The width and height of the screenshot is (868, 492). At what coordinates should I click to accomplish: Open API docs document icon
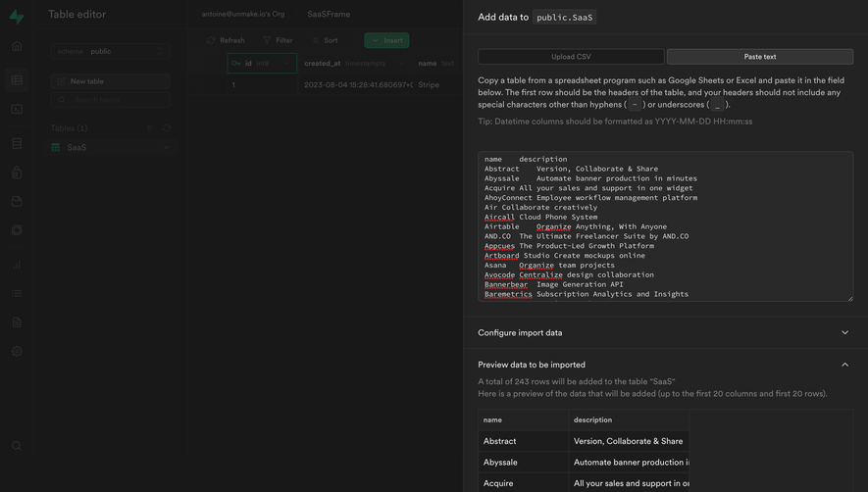(x=17, y=322)
